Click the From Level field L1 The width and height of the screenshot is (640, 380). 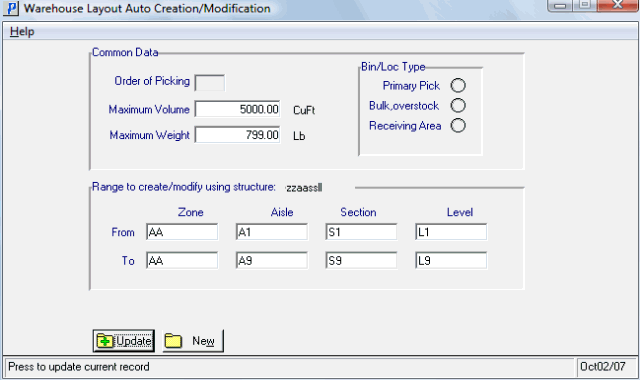451,232
